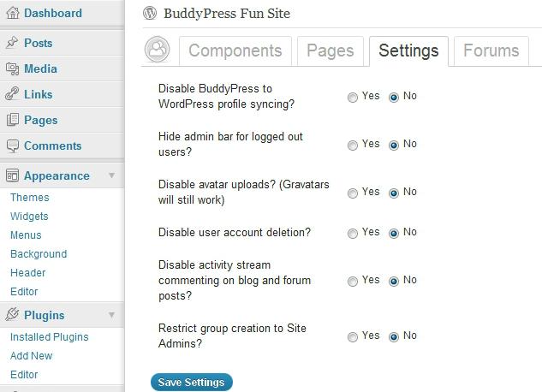Click the Links chain icon
The image size is (542, 392).
(x=12, y=94)
